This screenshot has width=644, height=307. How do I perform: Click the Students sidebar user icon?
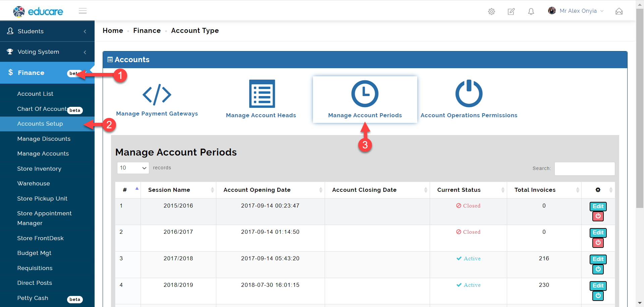tap(10, 31)
